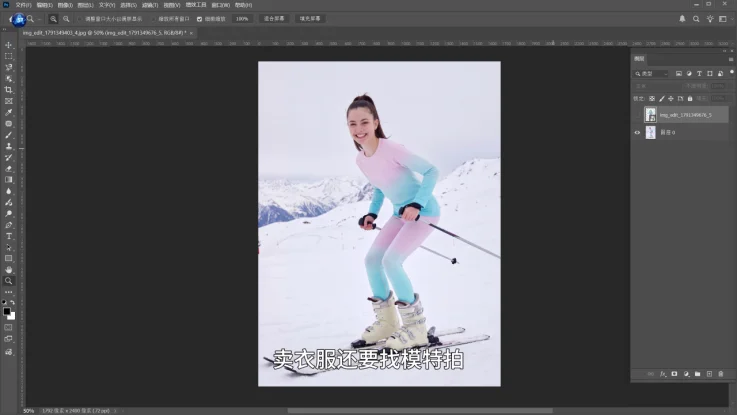Image resolution: width=737 pixels, height=415 pixels.
Task: Select the Move tool
Action: point(8,45)
